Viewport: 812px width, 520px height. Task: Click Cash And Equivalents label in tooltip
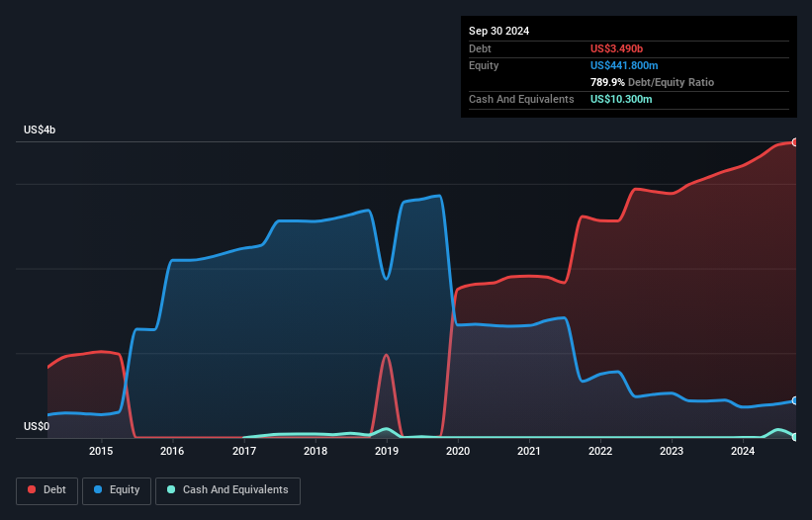(521, 99)
